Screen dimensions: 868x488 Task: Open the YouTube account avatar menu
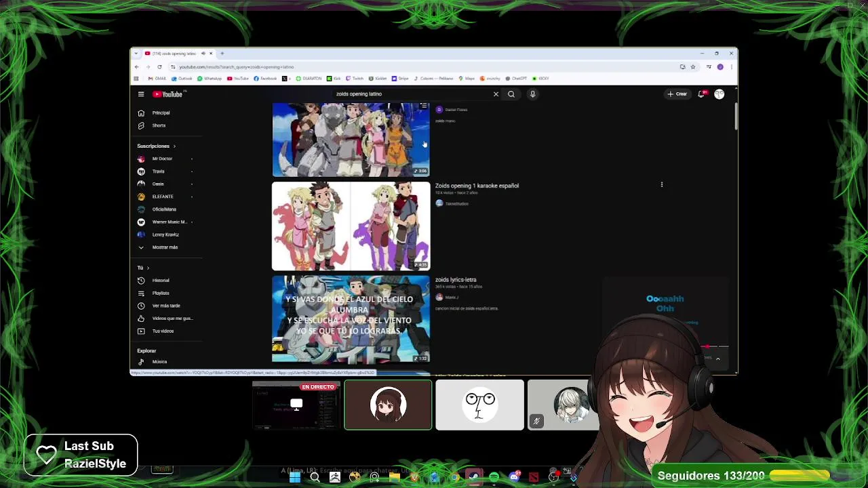(x=719, y=94)
